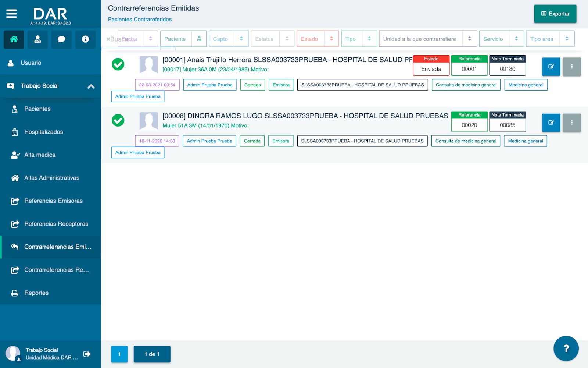
Task: Toggle green check for DINORA RAMOS LUGO
Action: 118,120
